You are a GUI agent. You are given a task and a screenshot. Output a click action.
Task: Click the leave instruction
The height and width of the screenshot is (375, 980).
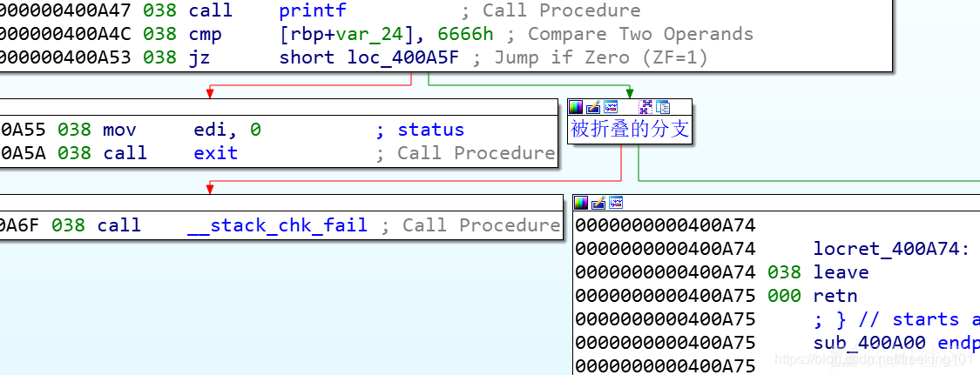(841, 272)
